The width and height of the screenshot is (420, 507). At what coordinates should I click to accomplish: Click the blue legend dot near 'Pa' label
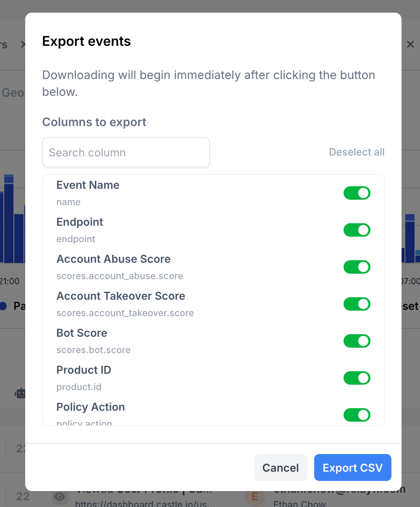(x=3, y=306)
